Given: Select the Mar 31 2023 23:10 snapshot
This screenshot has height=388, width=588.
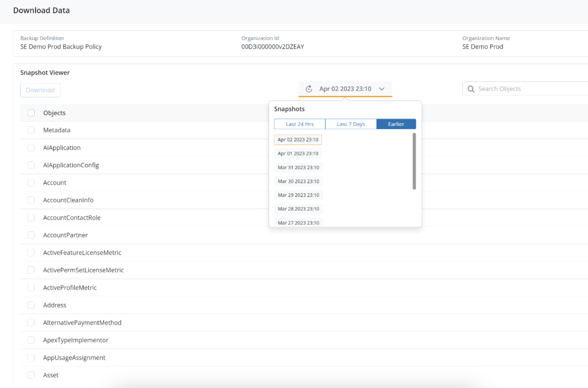Looking at the screenshot, I should [x=298, y=167].
